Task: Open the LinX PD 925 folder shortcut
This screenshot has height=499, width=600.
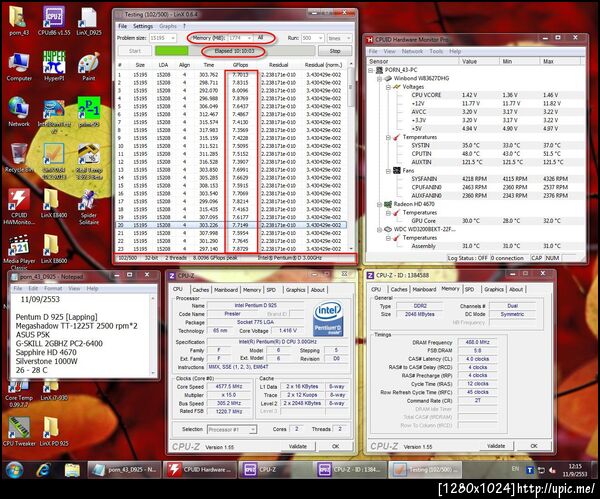Action: (x=54, y=432)
